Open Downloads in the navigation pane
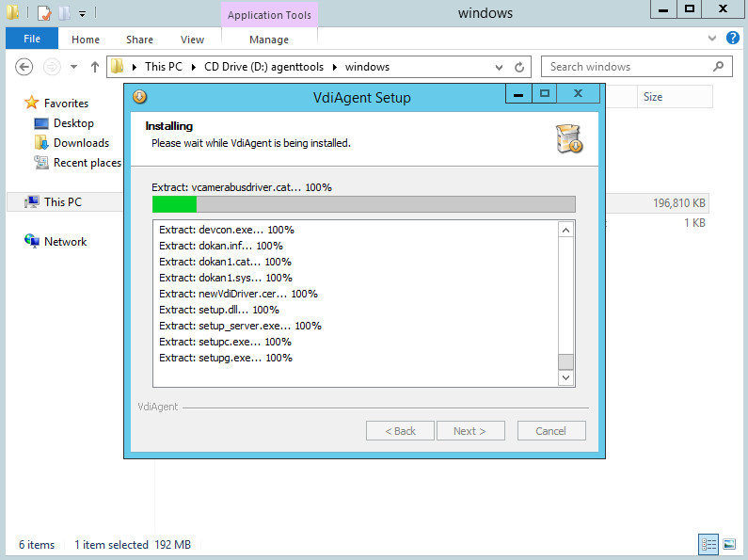 coord(81,143)
